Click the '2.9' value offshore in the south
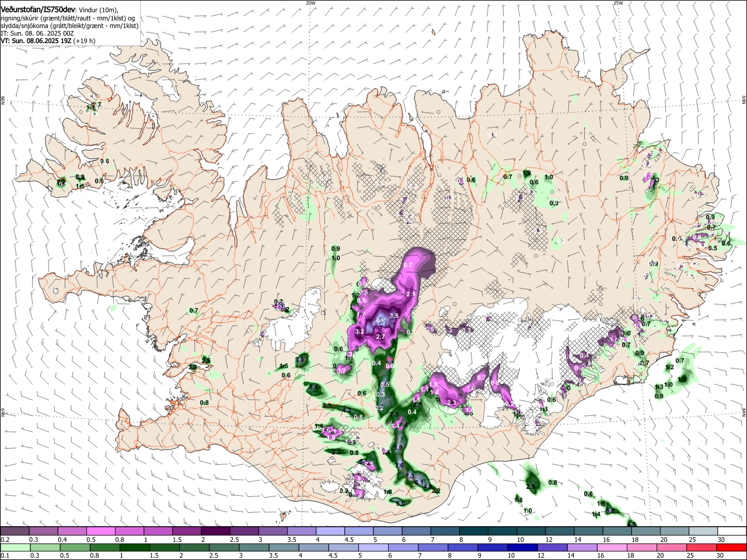This screenshot has height=560, width=747. click(530, 487)
